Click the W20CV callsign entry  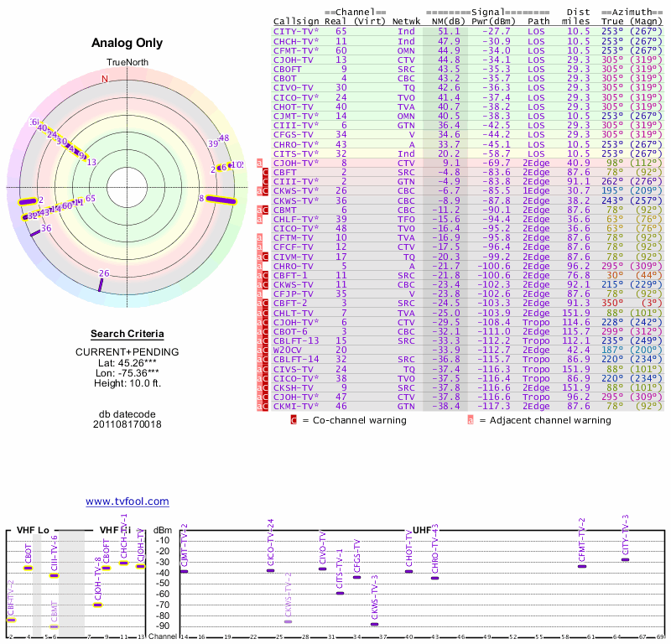click(290, 350)
